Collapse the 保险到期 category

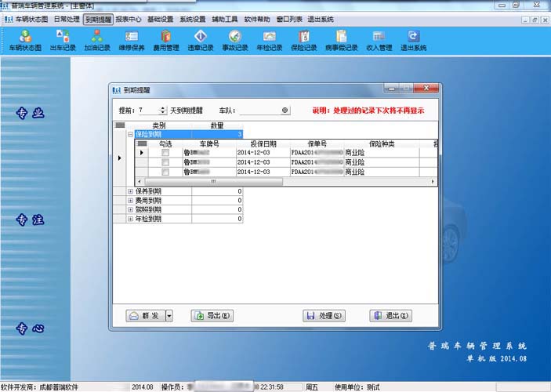130,134
